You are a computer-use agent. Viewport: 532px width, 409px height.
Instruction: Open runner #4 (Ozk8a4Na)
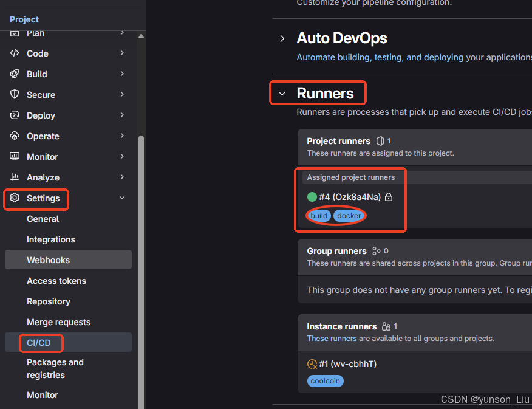click(x=350, y=197)
